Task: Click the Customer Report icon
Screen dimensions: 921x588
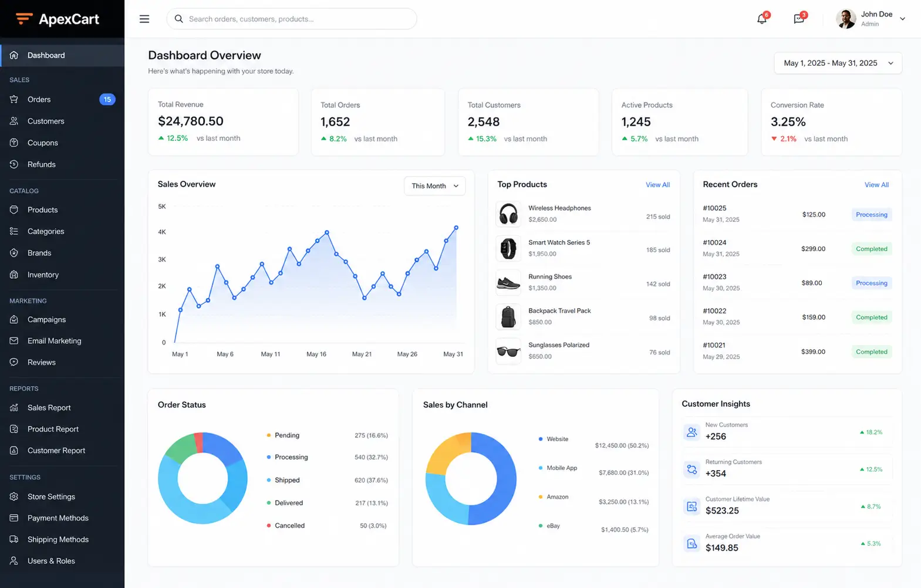Action: tap(14, 450)
